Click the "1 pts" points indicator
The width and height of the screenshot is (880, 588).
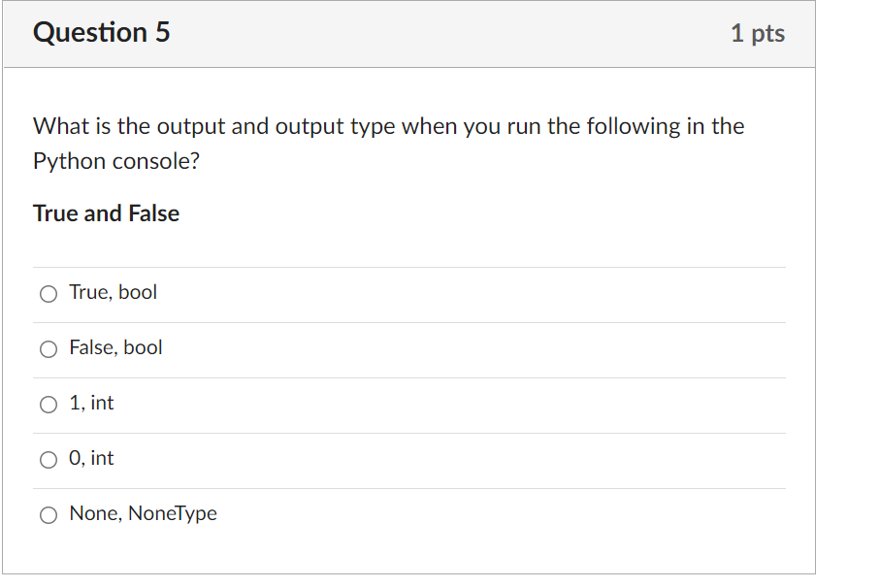[x=757, y=34]
